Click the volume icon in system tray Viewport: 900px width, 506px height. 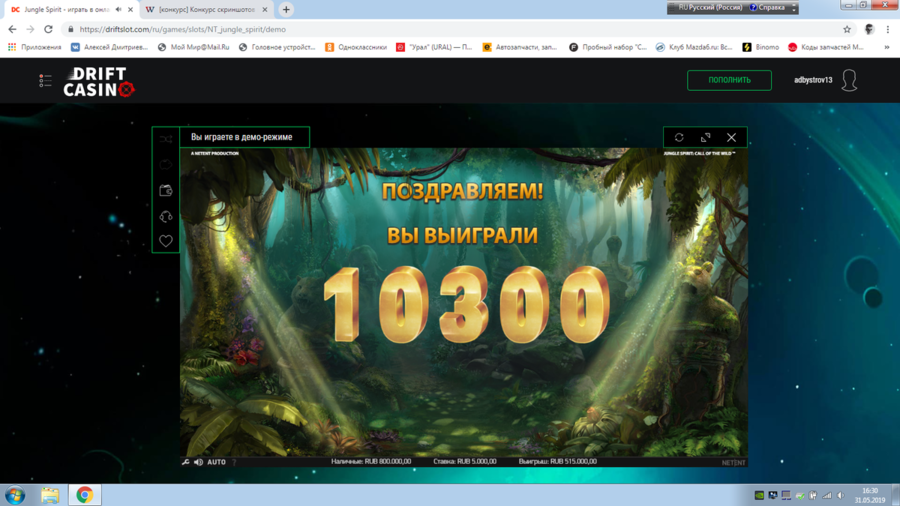point(840,495)
